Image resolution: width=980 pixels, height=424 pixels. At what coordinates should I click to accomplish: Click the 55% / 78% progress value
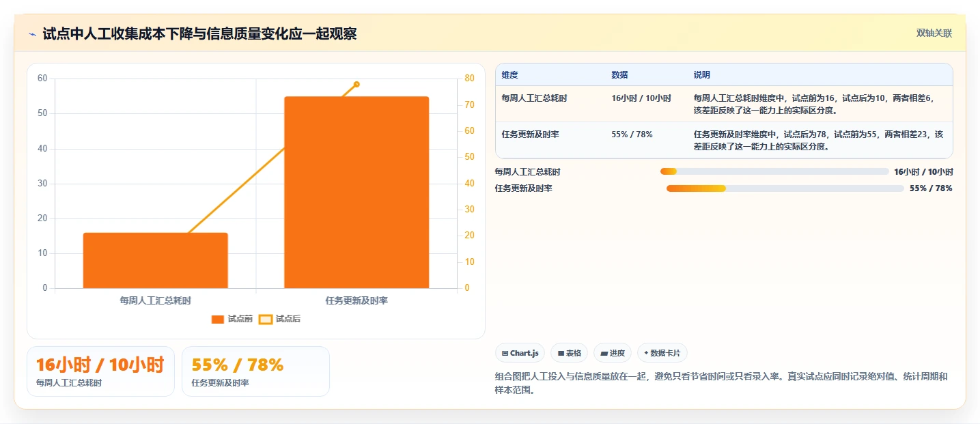point(931,188)
